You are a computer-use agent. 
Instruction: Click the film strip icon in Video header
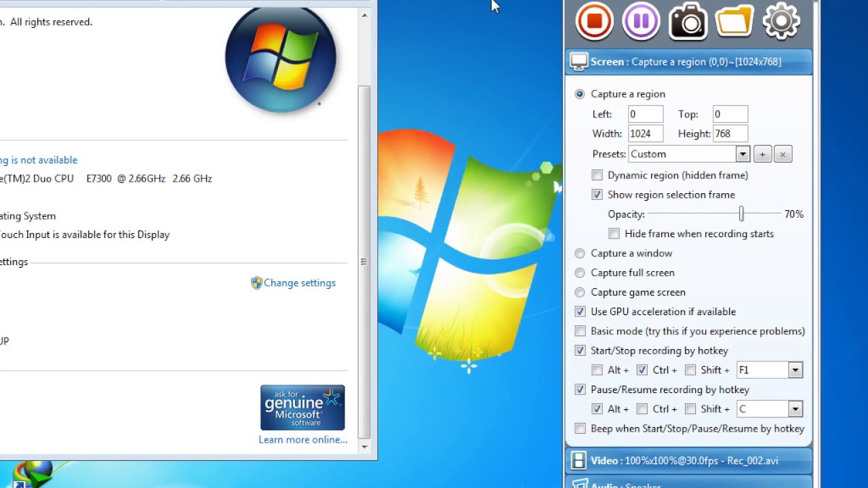[x=578, y=461]
